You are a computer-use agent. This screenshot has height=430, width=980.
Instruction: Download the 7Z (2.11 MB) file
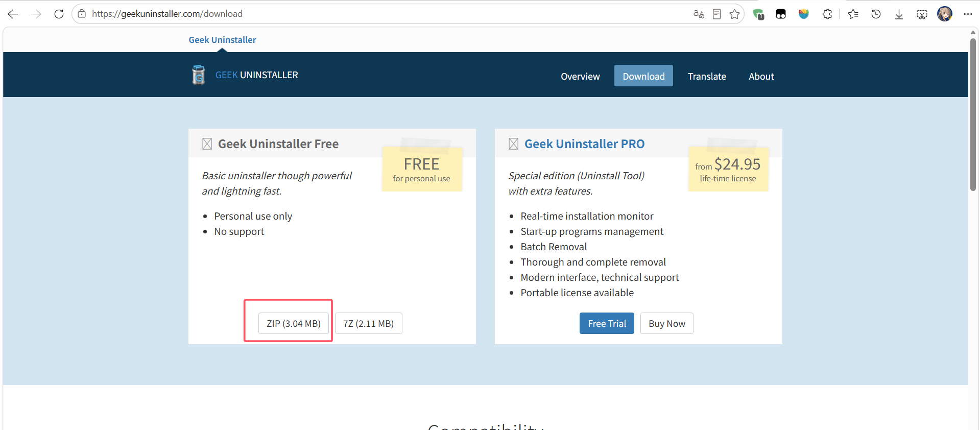coord(369,323)
